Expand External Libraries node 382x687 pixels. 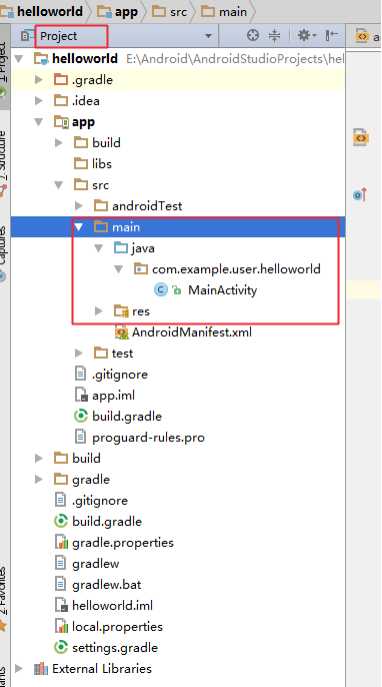[x=19, y=669]
